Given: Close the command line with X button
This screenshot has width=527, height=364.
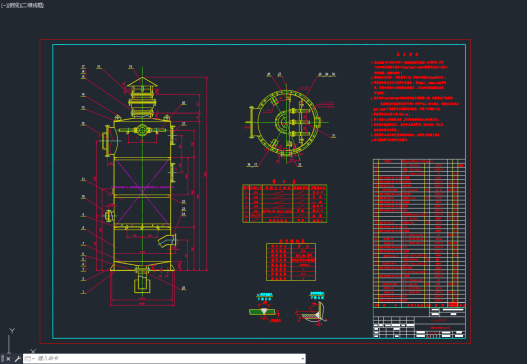Looking at the screenshot, I should [x=8, y=359].
